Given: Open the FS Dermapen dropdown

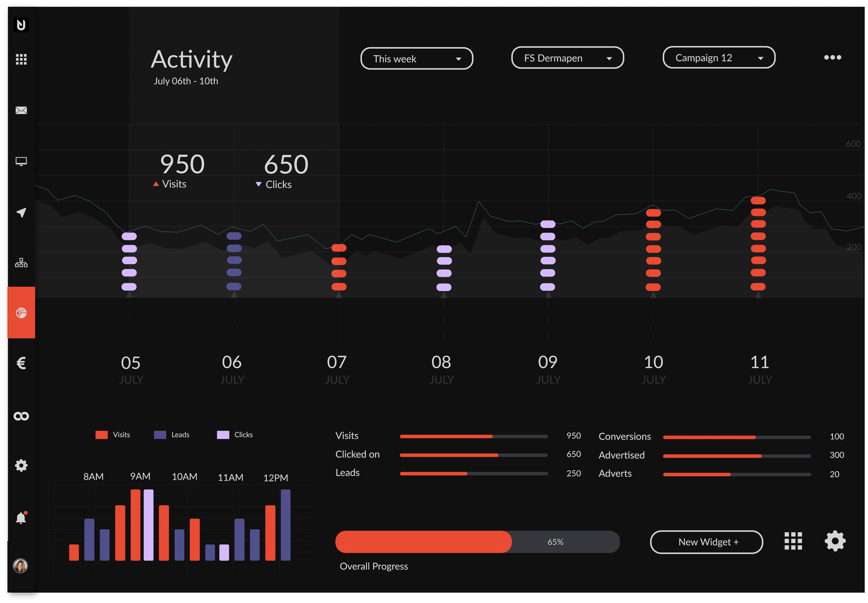Looking at the screenshot, I should coord(567,58).
